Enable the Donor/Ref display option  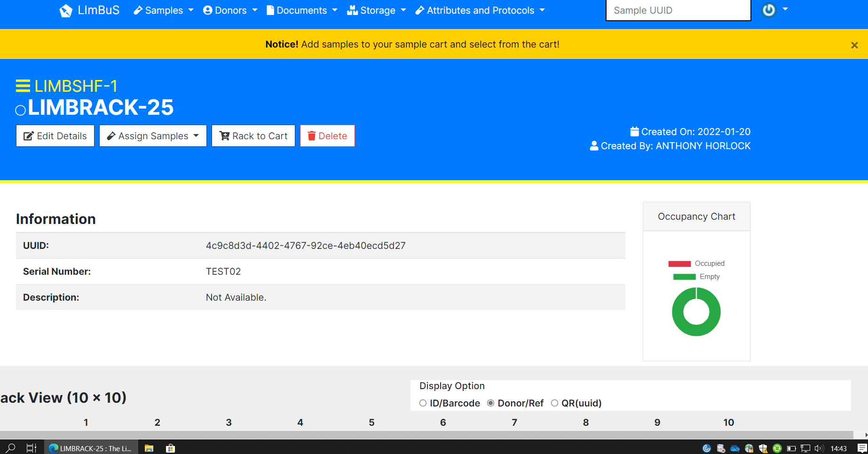click(x=491, y=403)
